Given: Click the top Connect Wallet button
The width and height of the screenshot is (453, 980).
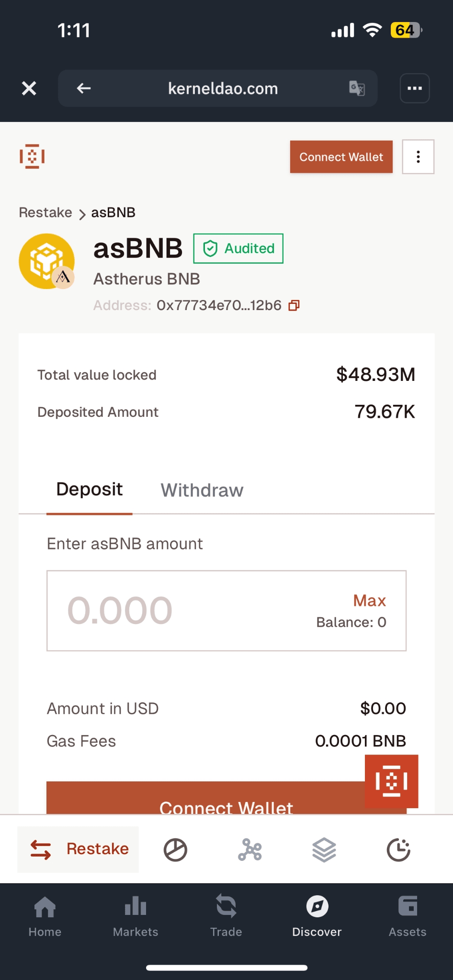Looking at the screenshot, I should click(341, 157).
